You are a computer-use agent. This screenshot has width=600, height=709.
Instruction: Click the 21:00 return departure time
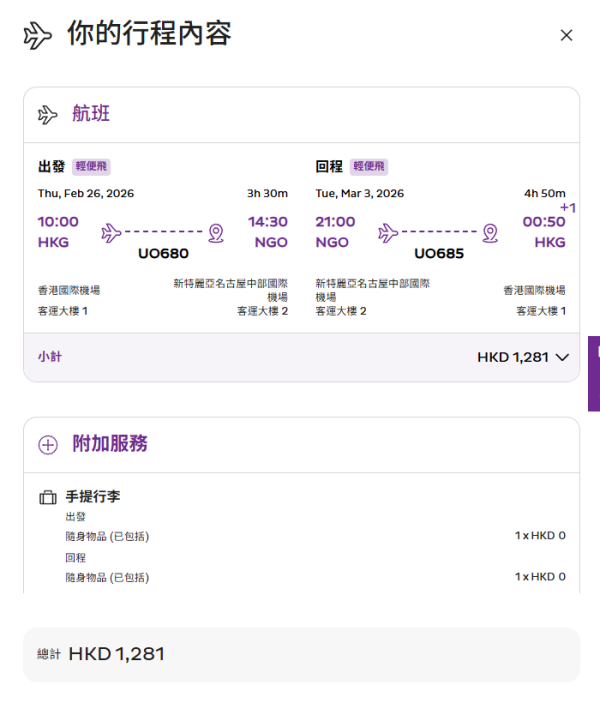[335, 222]
